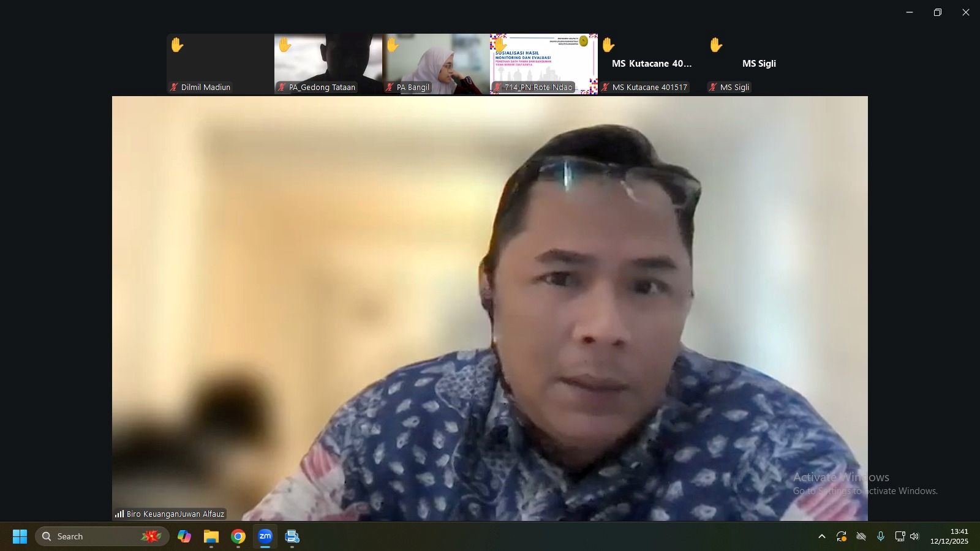Select the PA Bangil participant video thumbnail

click(x=435, y=64)
